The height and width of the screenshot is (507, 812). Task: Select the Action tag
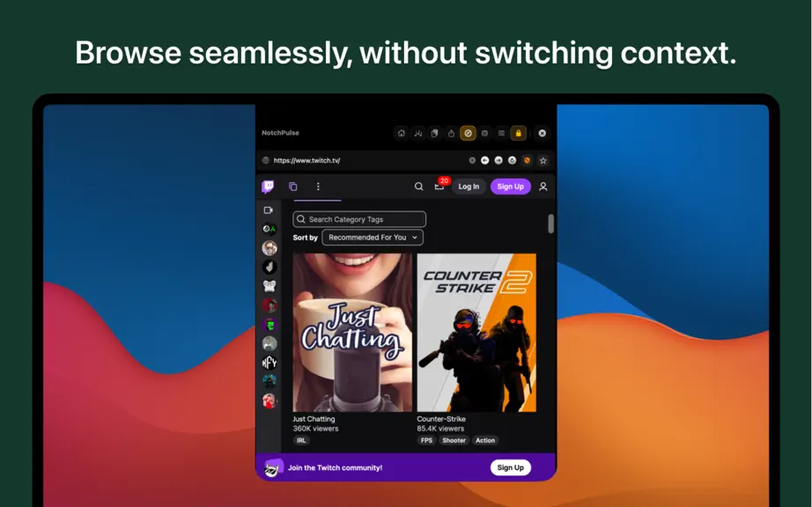pos(485,440)
